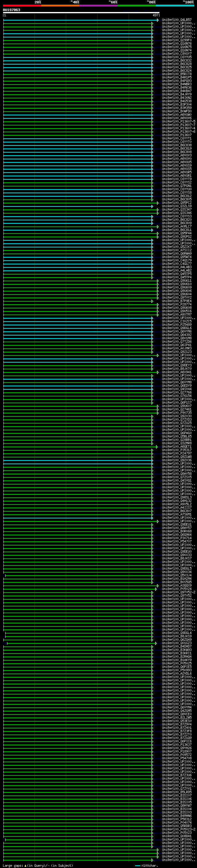Viewport: 197px width, 868px height.
Task: Select label UniRef100_P13607-6
Action: 179,132
